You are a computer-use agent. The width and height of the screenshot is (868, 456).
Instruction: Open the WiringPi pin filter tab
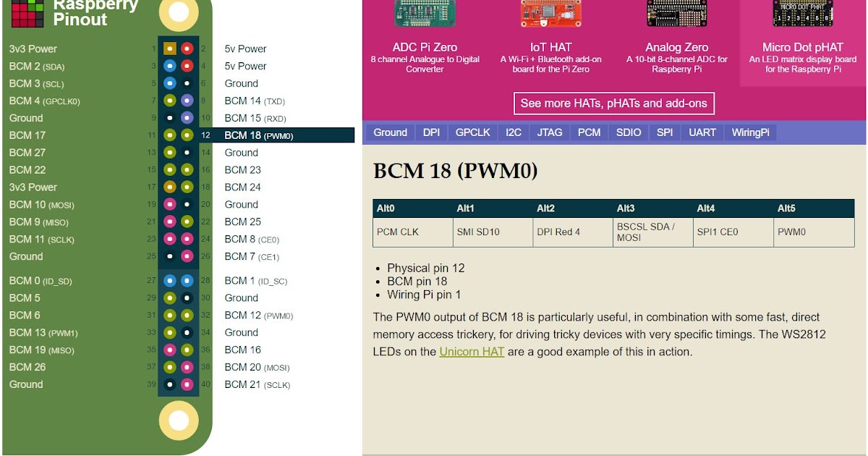click(x=751, y=132)
